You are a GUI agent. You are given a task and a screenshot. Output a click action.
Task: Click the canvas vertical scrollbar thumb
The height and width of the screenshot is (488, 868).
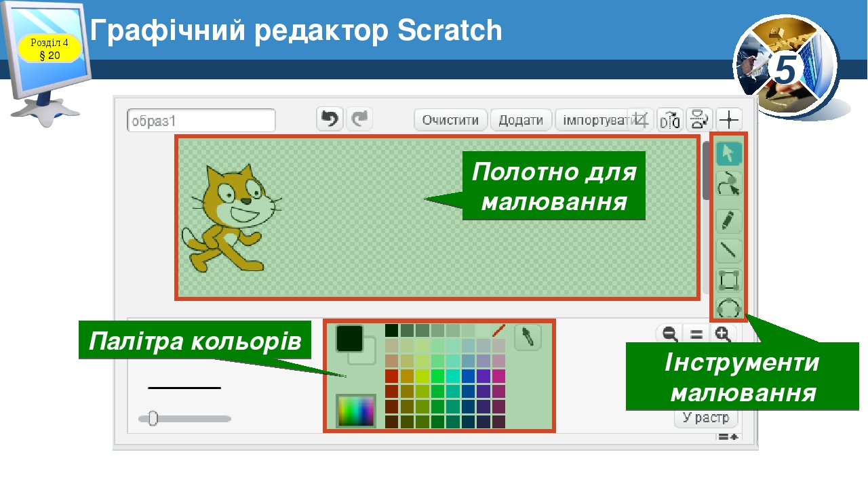click(x=706, y=171)
